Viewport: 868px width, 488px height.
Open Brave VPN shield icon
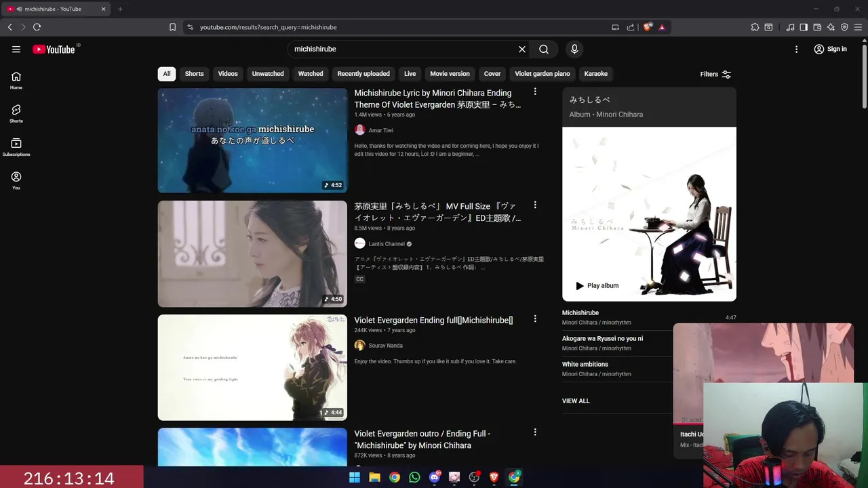844,27
